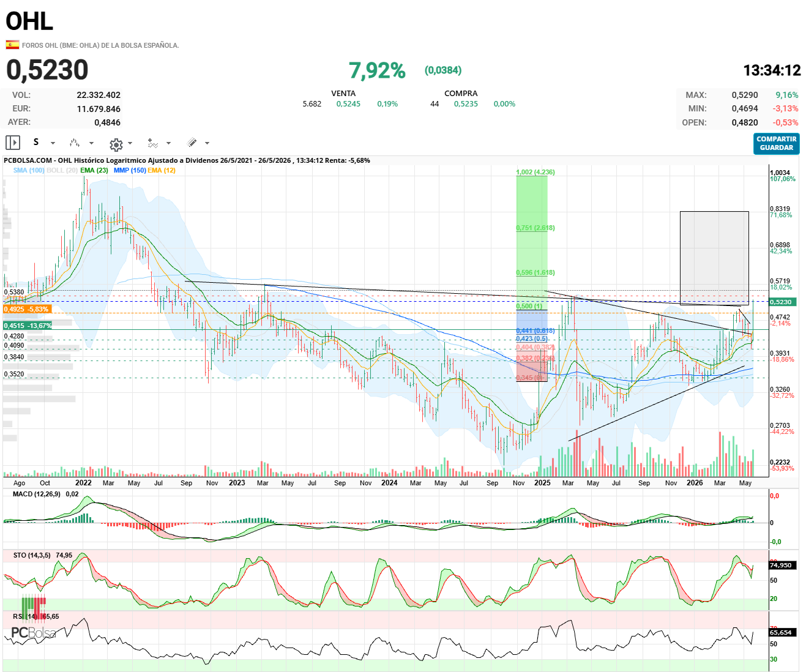806x672 pixels.
Task: Click the VENTA price 0,5245
Action: 348,104
